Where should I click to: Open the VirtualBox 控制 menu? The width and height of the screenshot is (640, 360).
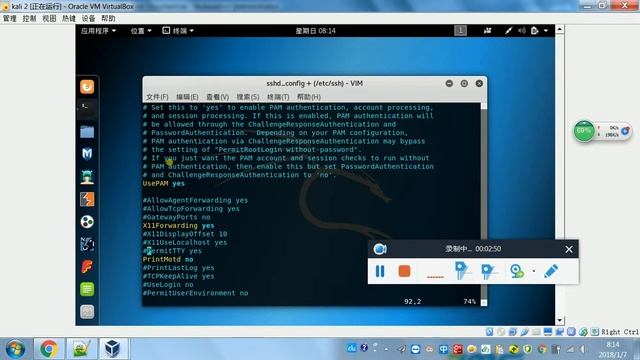29,18
